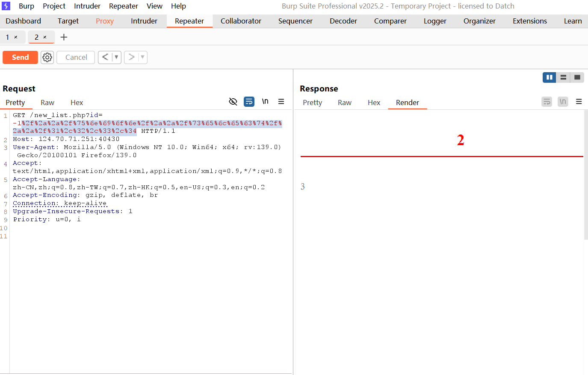Switch to the Sequencer tab
The height and width of the screenshot is (375, 588).
point(295,21)
